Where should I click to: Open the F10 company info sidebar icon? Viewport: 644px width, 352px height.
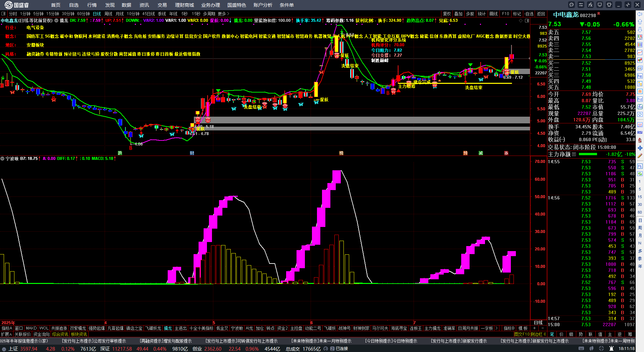pos(640,76)
